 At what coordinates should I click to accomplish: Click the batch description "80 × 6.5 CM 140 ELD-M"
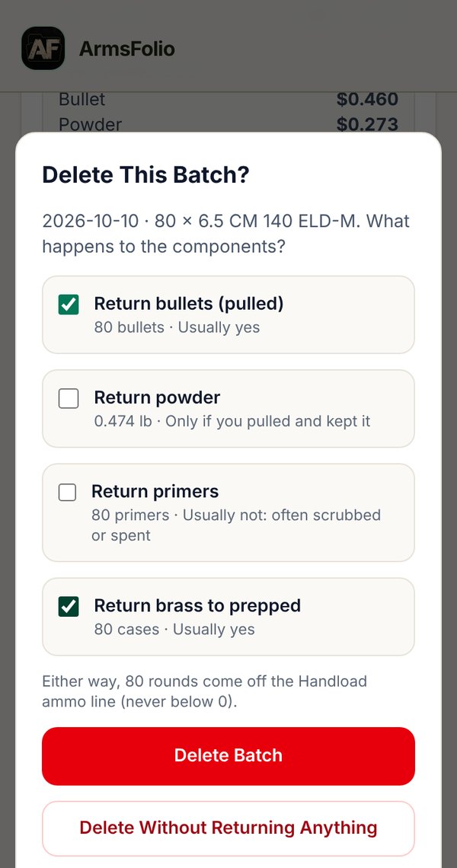click(x=258, y=221)
